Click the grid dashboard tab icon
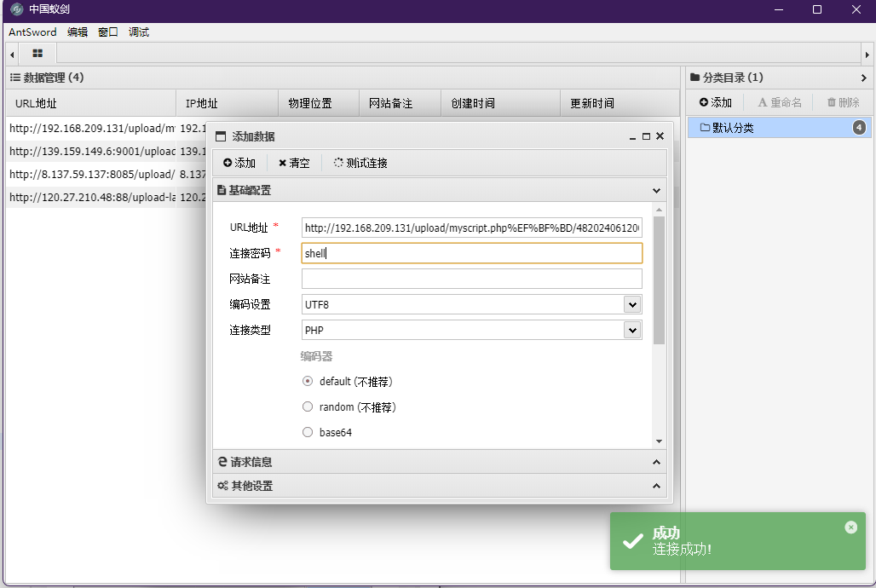876x588 pixels. click(37, 53)
